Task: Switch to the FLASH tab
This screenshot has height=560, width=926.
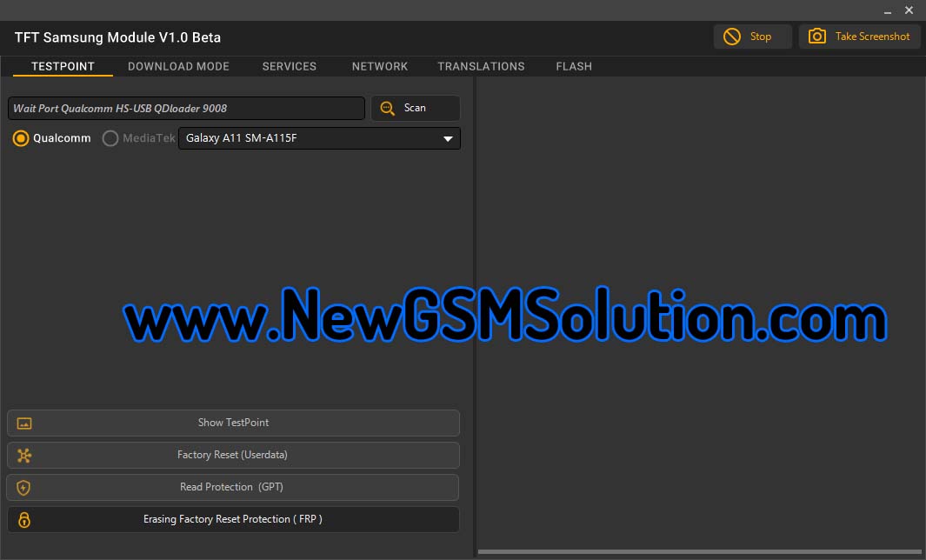Action: 574,66
